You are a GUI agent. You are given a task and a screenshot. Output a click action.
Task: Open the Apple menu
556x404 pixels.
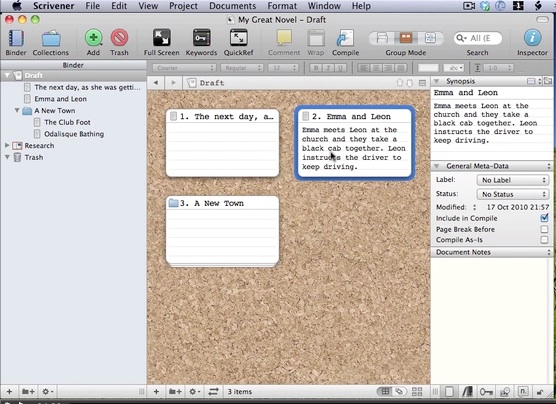coord(17,6)
